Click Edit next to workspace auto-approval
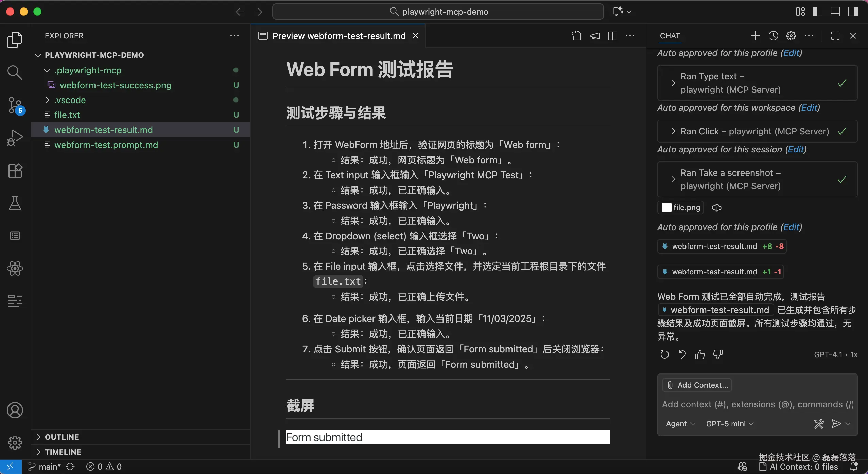The width and height of the screenshot is (868, 474). pyautogui.click(x=811, y=107)
